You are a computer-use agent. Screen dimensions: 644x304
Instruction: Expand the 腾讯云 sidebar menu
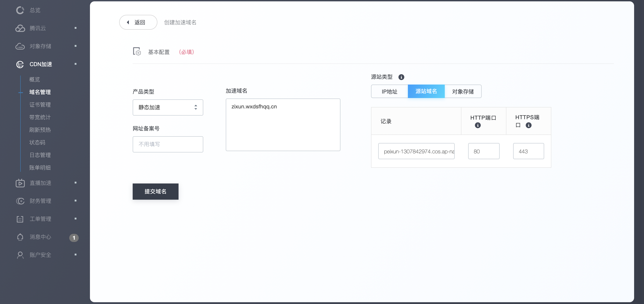pyautogui.click(x=76, y=28)
